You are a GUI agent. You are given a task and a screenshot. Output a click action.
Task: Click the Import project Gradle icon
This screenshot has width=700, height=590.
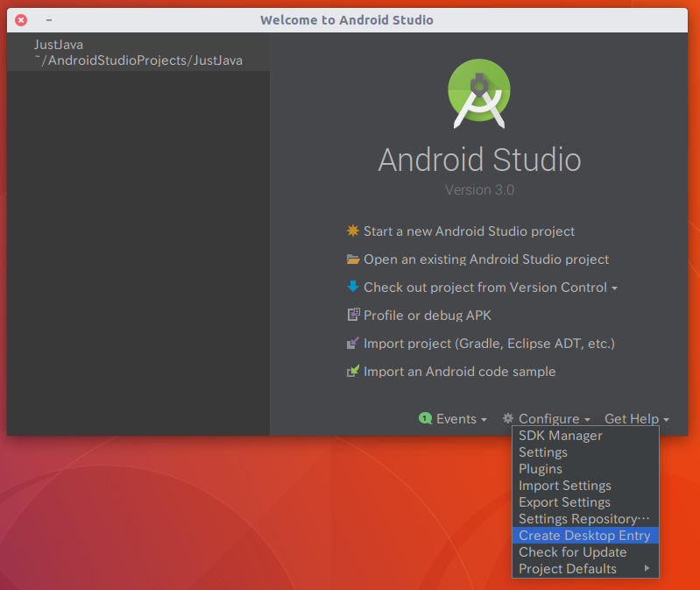(353, 343)
